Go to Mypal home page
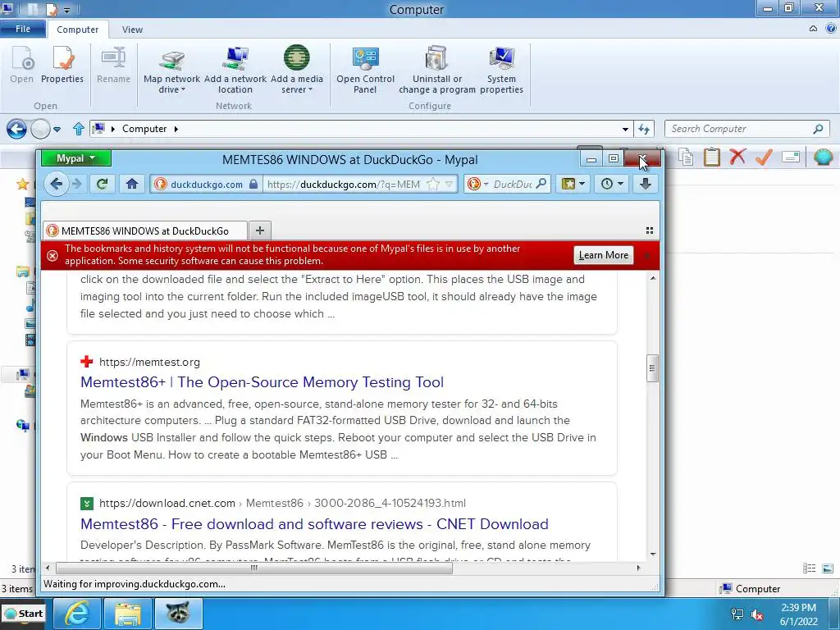 pyautogui.click(x=132, y=185)
